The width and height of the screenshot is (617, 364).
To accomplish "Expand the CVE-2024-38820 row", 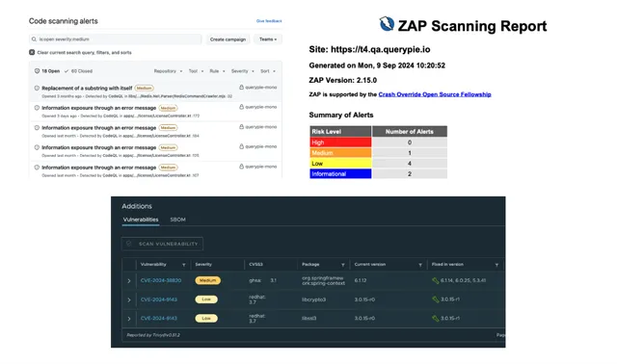I will point(129,280).
